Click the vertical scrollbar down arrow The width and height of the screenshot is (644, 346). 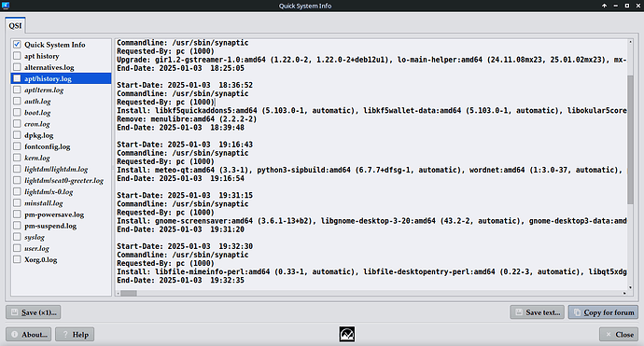coord(630,287)
